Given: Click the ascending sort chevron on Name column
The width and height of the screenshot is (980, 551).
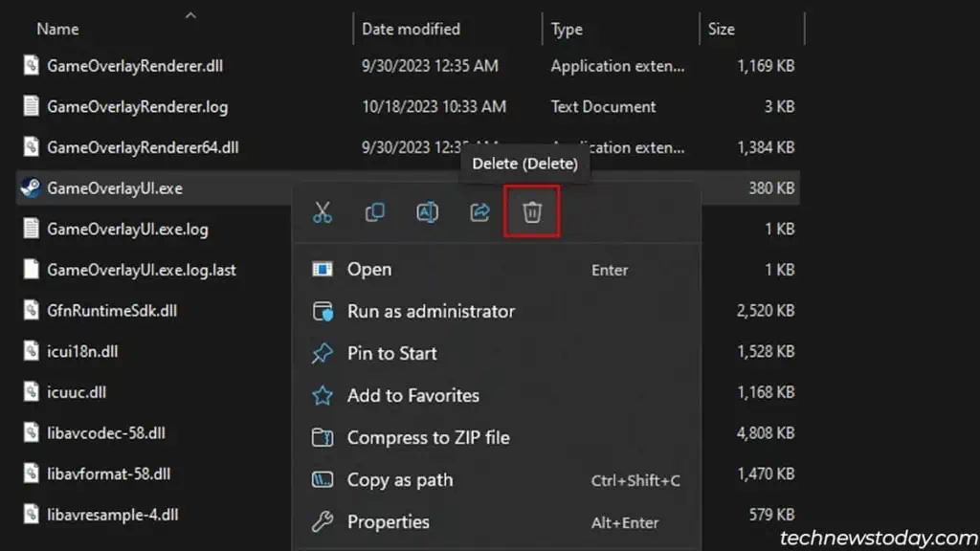Looking at the screenshot, I should pyautogui.click(x=190, y=14).
